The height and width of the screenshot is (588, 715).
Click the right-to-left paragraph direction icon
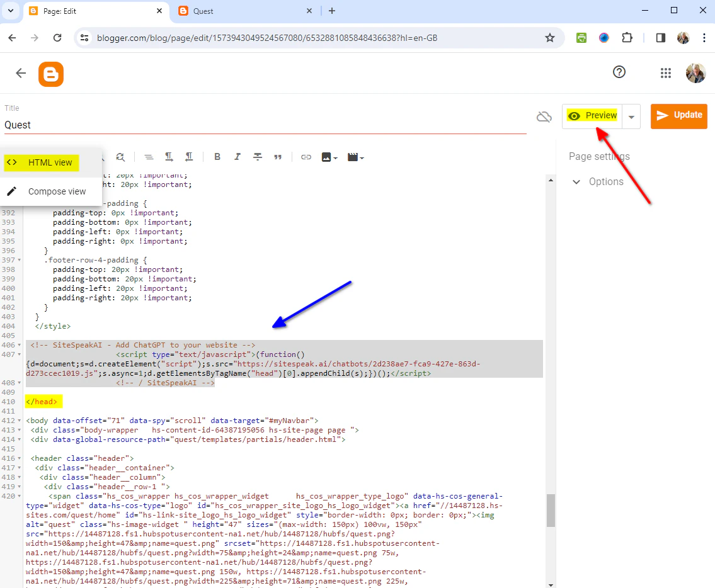pyautogui.click(x=189, y=156)
